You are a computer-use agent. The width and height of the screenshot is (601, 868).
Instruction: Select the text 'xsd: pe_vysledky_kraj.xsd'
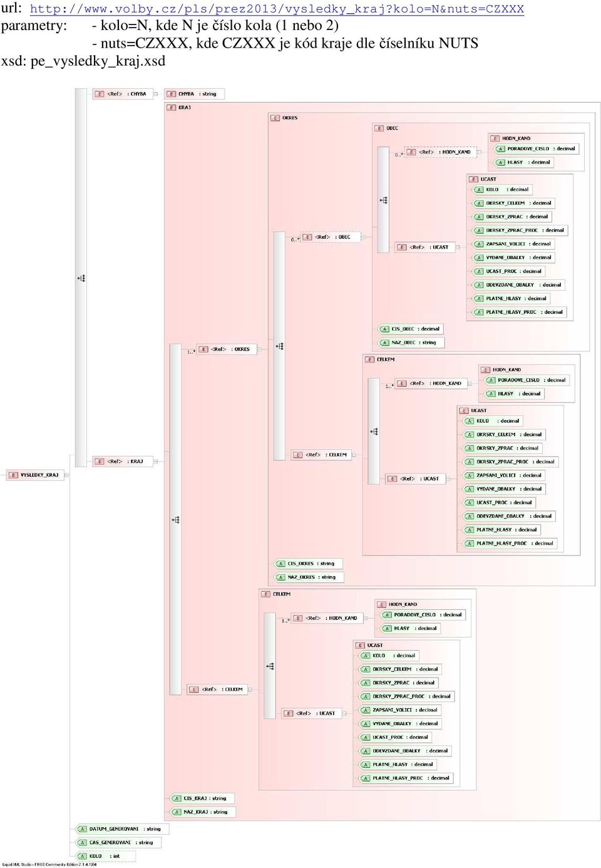(83, 61)
